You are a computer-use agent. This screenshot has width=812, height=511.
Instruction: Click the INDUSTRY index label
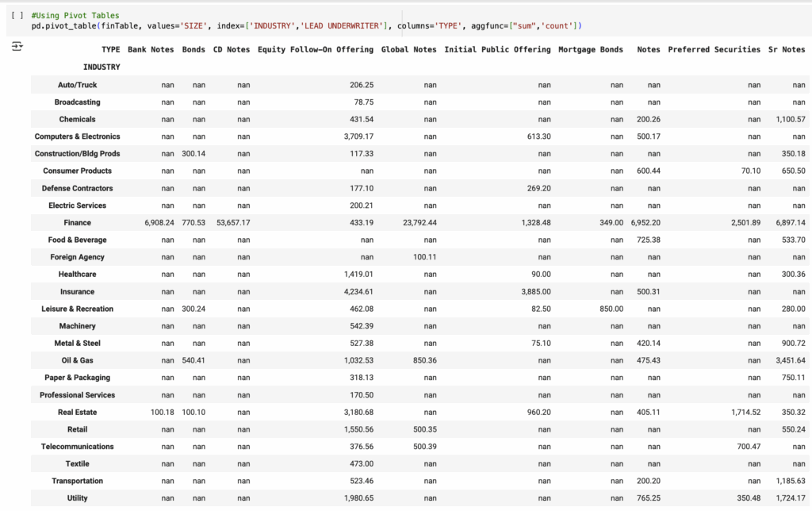tap(101, 67)
